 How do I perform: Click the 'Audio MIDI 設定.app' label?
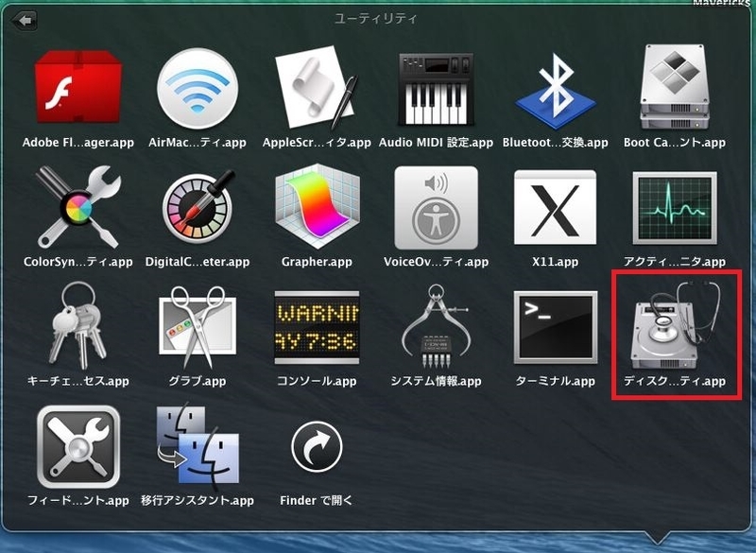pyautogui.click(x=436, y=143)
